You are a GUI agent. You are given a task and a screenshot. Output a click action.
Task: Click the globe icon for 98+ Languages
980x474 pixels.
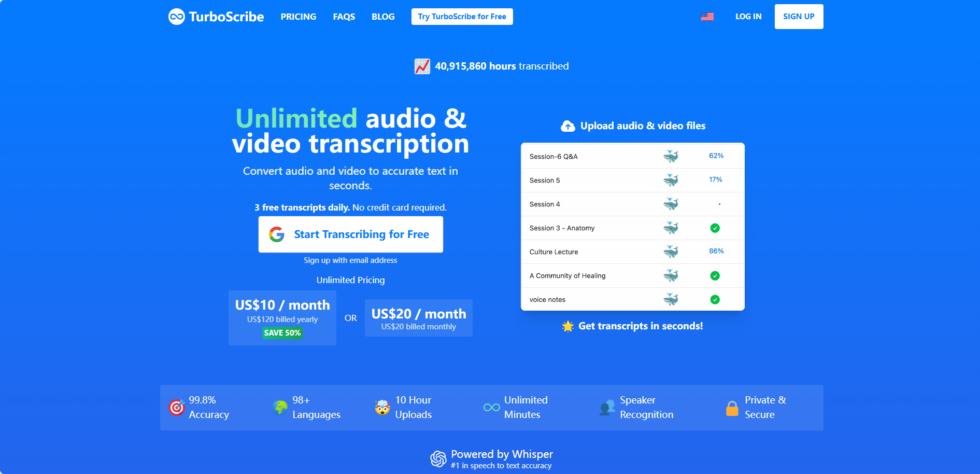[x=280, y=408]
